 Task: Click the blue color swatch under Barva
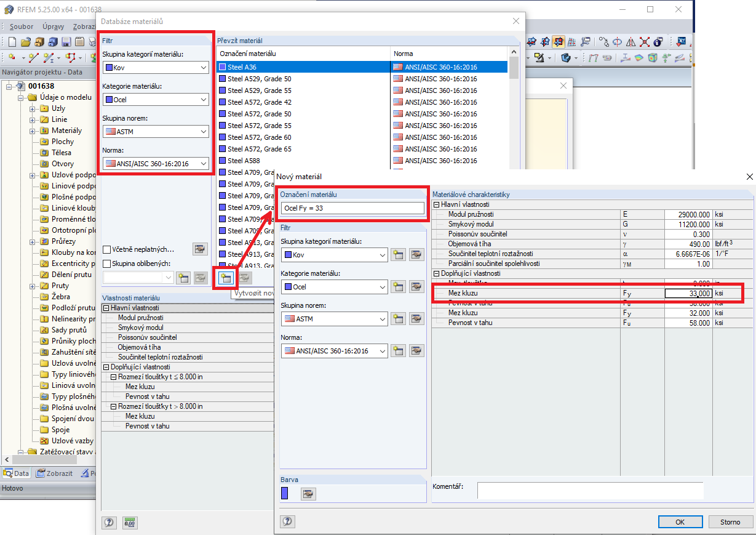tap(284, 493)
